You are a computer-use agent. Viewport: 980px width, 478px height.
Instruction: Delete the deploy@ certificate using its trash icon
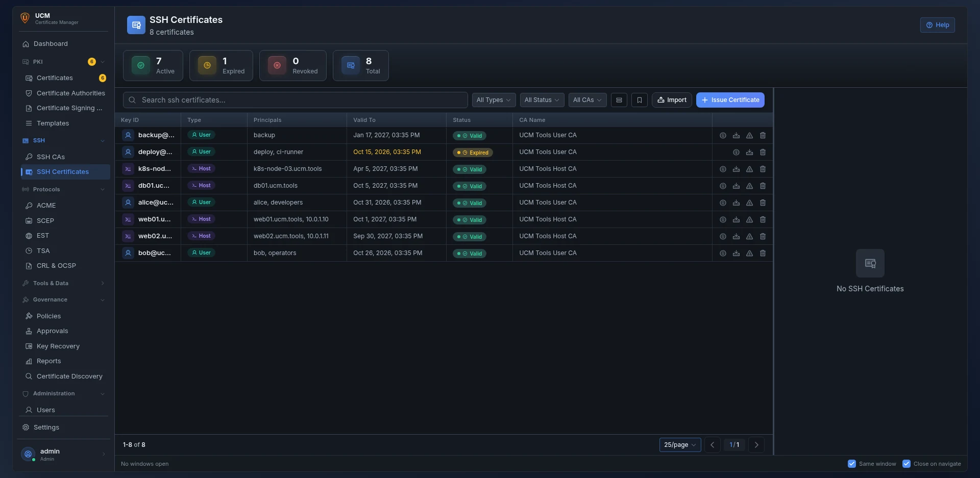pyautogui.click(x=763, y=153)
